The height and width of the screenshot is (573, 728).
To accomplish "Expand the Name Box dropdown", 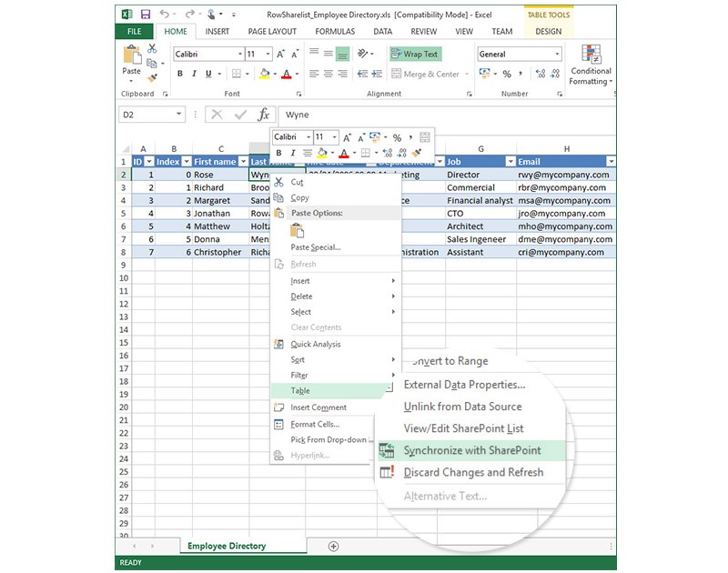I will [178, 114].
